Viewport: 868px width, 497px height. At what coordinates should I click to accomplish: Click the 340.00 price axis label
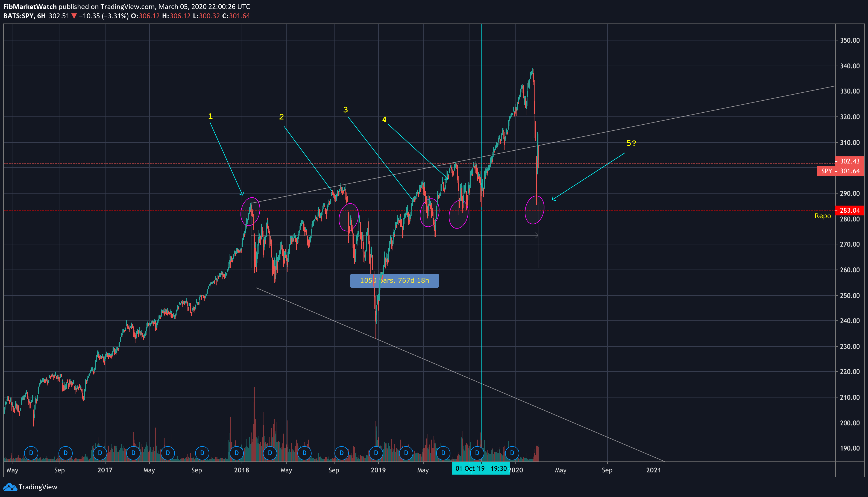(850, 66)
